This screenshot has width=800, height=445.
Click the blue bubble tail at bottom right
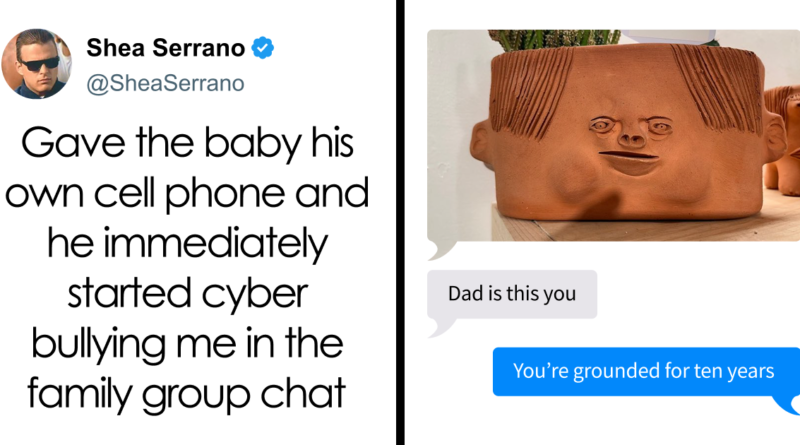point(787,405)
